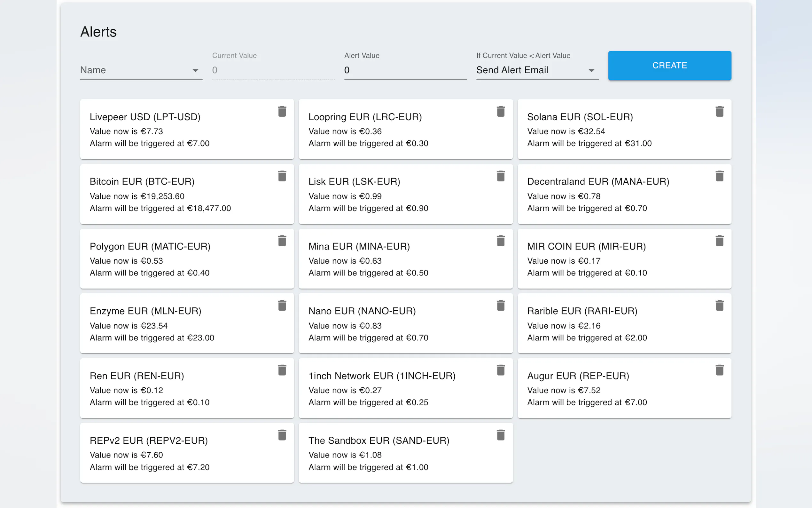812x508 pixels.
Task: Trash the Rarible EUR alert
Action: (x=719, y=306)
